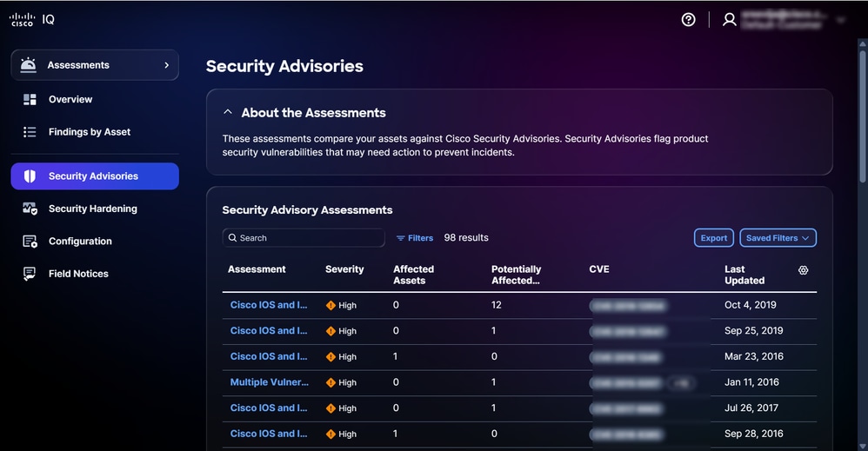
Task: Click High severity icon in Oct 4, 2019 row
Action: click(331, 306)
